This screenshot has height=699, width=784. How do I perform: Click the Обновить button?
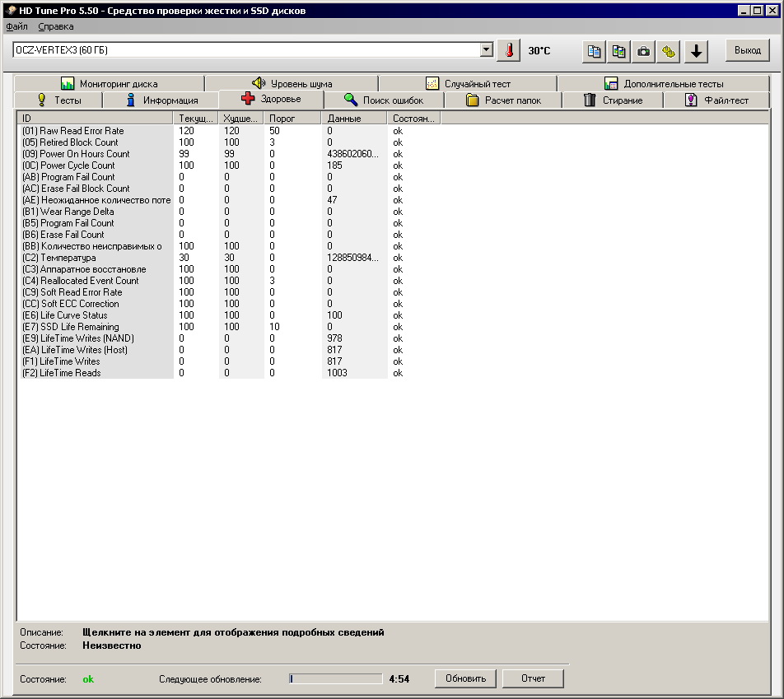click(465, 678)
